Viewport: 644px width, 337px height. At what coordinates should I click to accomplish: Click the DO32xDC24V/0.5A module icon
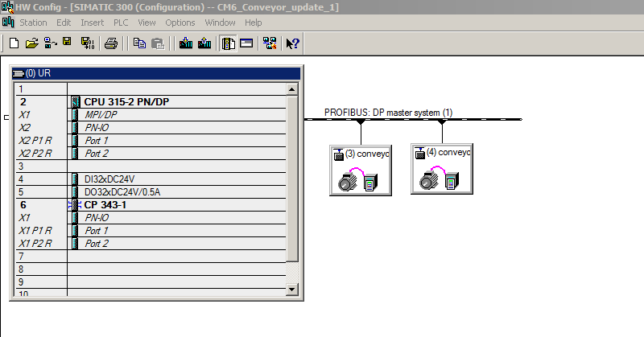coord(75,192)
